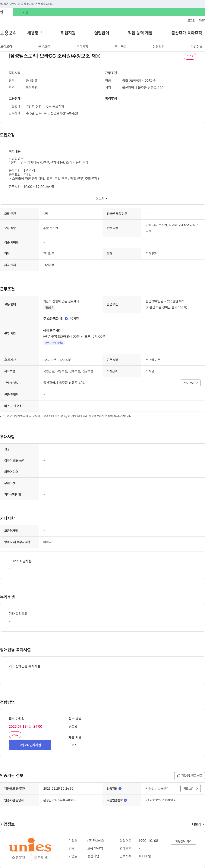The height and width of the screenshot is (868, 205).
Task: Jump to the 기업정보 section tab
Action: click(197, 47)
